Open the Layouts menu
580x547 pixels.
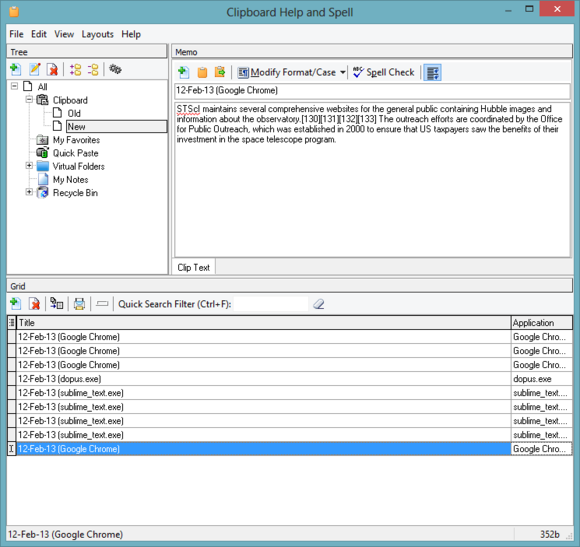[x=98, y=34]
